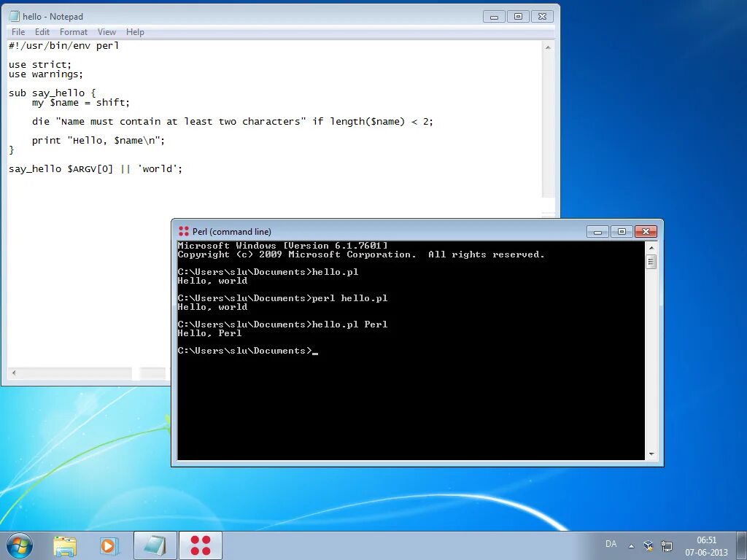Image resolution: width=747 pixels, height=560 pixels.
Task: Close the Perl command line window
Action: point(646,231)
